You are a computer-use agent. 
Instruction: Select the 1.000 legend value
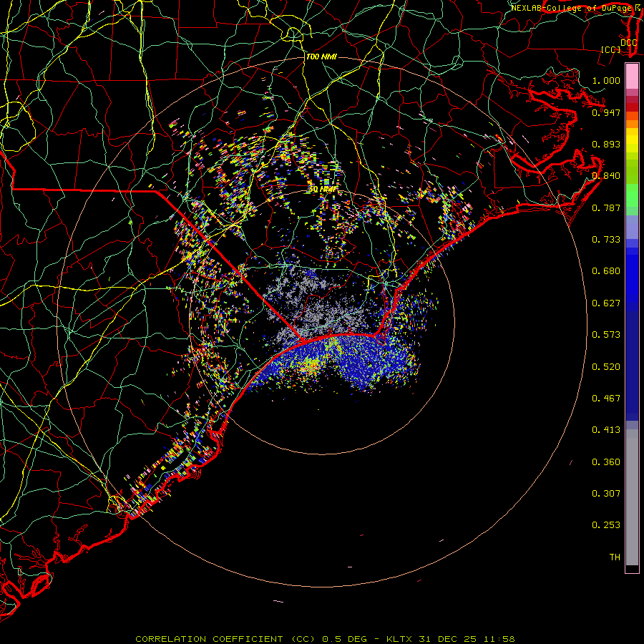[x=606, y=80]
